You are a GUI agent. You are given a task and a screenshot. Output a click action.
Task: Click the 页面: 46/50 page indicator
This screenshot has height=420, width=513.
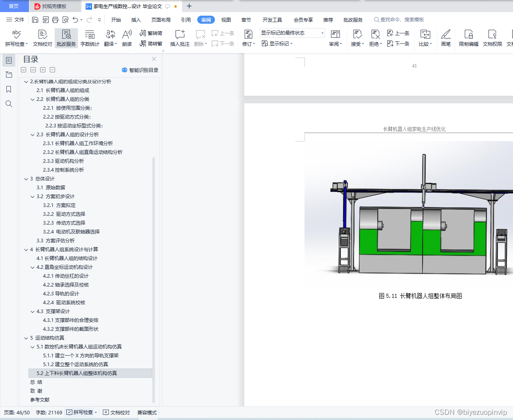click(x=17, y=412)
